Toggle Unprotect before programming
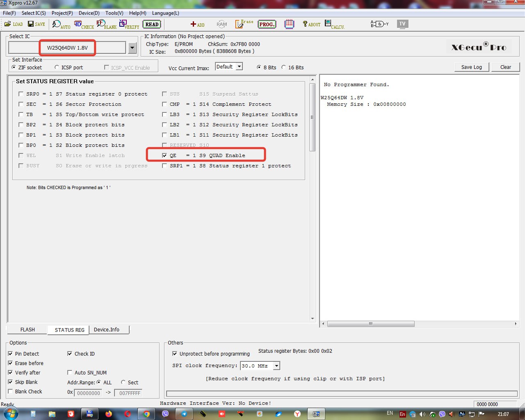The height and width of the screenshot is (420, 525). tap(175, 354)
